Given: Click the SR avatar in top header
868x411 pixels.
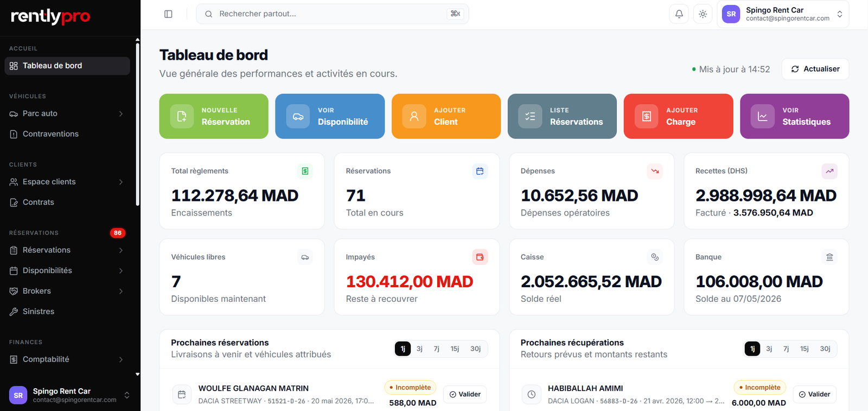Looking at the screenshot, I should point(731,14).
